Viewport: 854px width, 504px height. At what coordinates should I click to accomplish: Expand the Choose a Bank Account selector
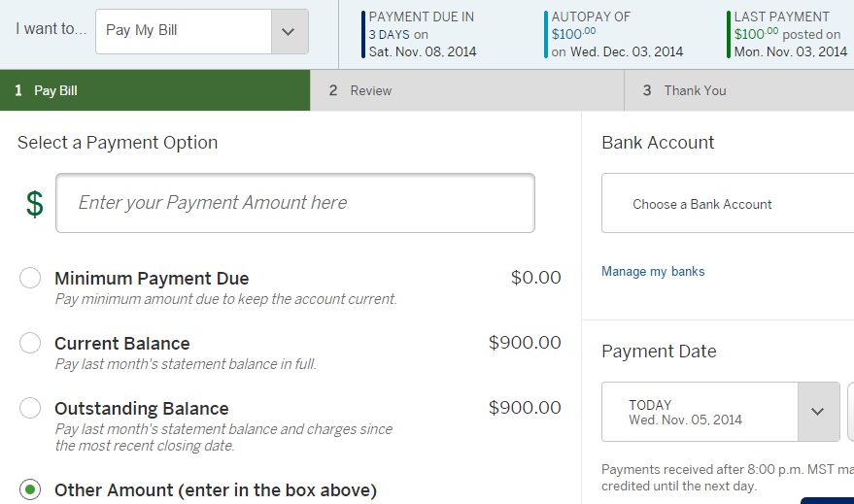point(727,204)
